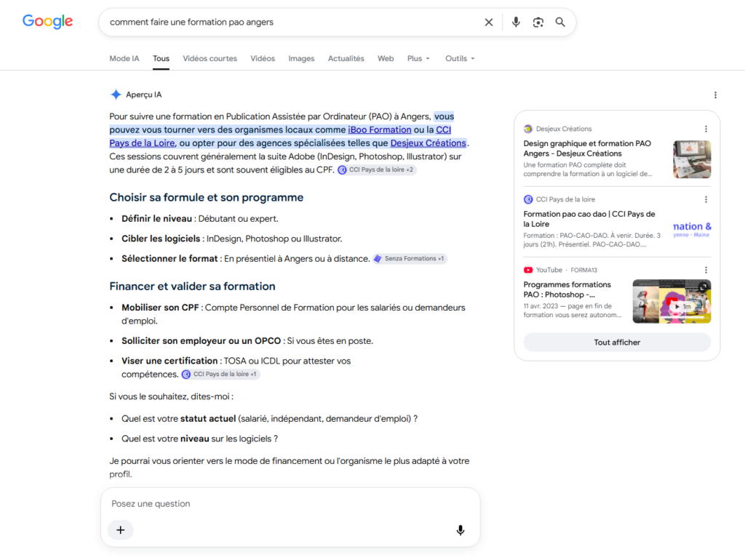Open CCI Pays de la loire card options menu
Screen dimensions: 745x560
(x=706, y=199)
